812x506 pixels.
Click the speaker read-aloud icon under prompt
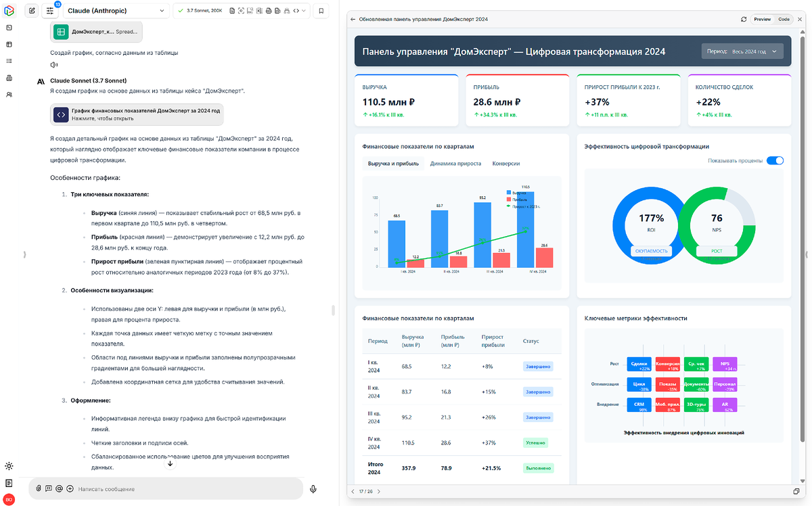pos(53,65)
